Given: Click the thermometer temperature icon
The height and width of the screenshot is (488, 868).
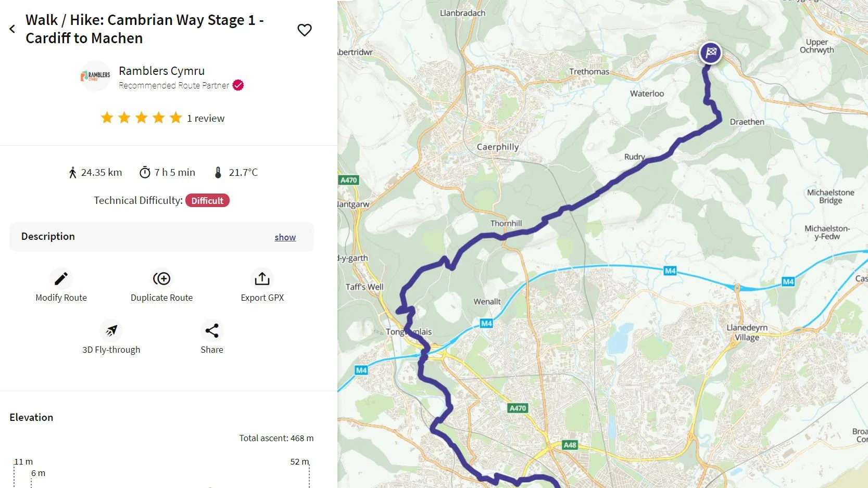Looking at the screenshot, I should click(x=218, y=173).
